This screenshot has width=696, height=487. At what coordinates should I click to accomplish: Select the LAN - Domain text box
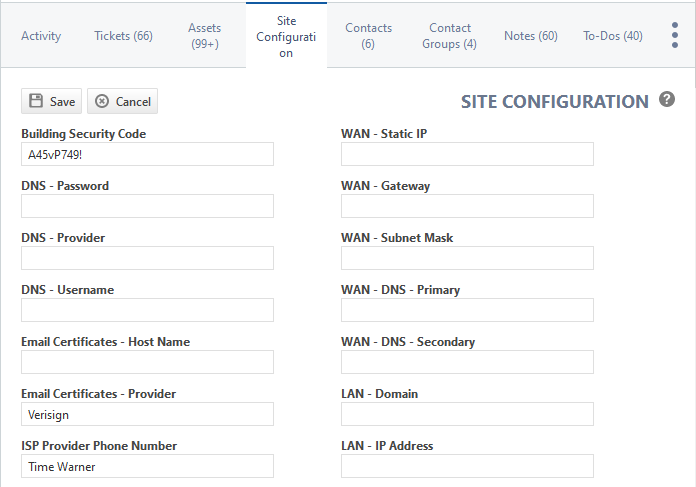(x=467, y=414)
